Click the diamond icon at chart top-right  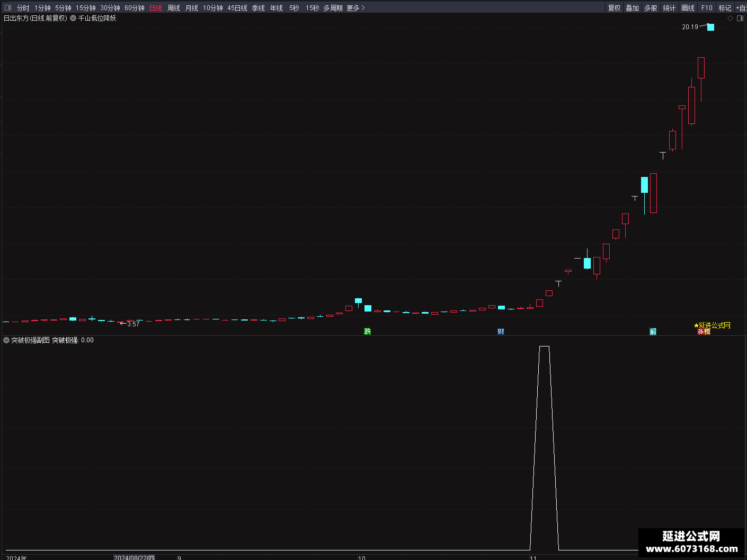(730, 18)
